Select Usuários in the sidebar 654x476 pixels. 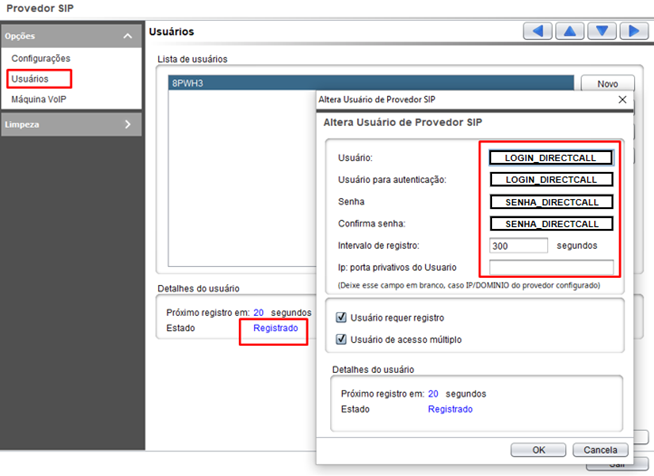(30, 79)
